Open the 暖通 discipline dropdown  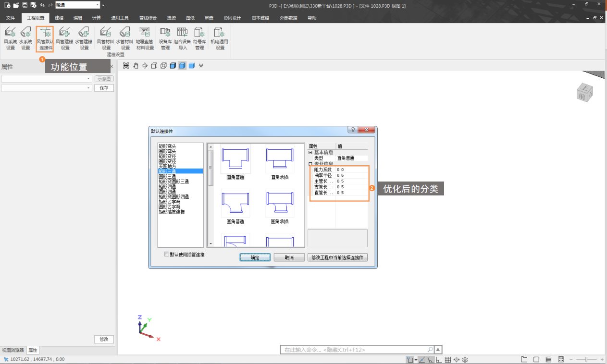click(98, 5)
